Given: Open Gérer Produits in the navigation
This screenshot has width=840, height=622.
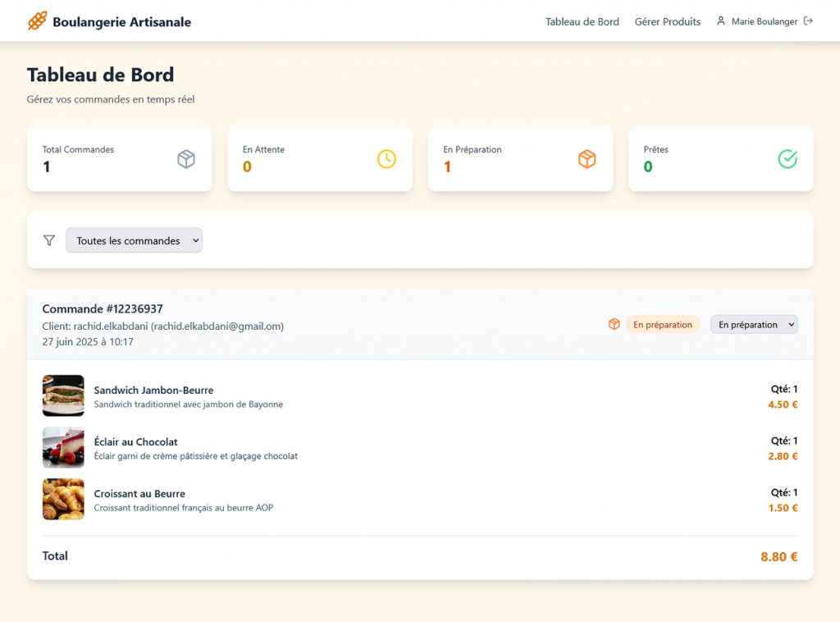Looking at the screenshot, I should pos(667,22).
